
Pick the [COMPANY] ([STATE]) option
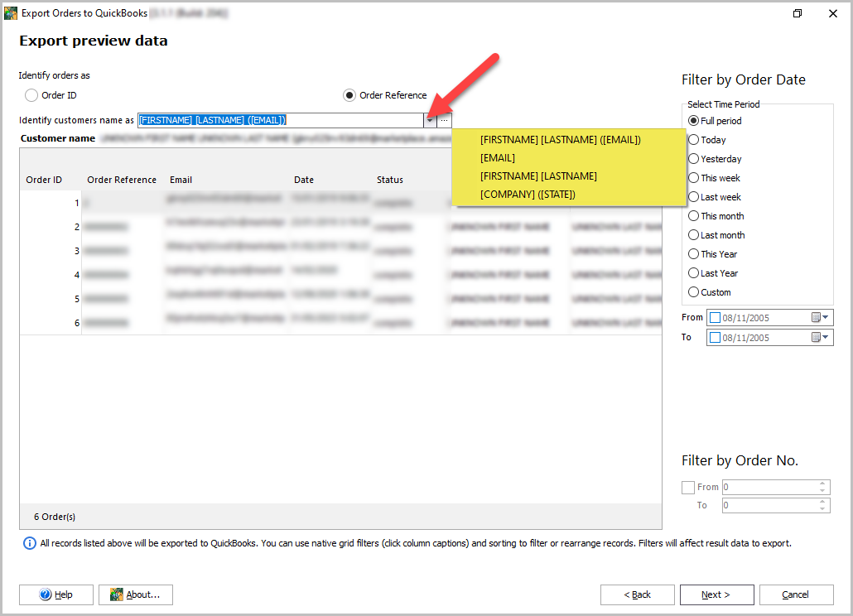click(528, 195)
